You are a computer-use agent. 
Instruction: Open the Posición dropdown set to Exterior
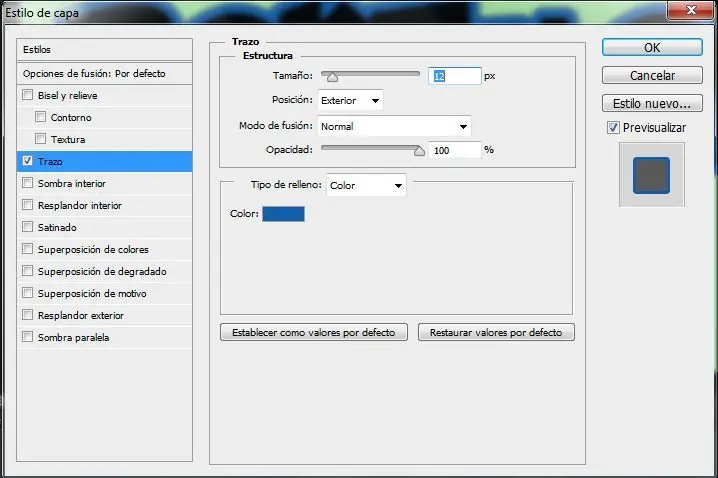[350, 100]
